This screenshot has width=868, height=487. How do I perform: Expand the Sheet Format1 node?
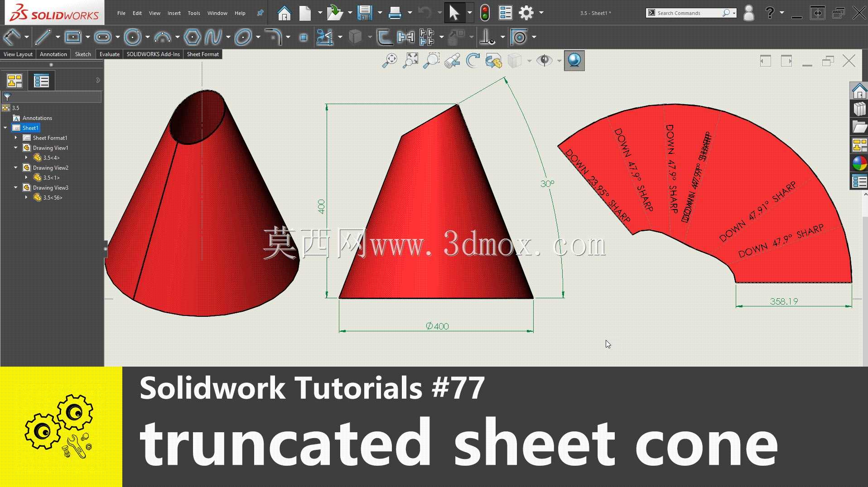coord(16,138)
